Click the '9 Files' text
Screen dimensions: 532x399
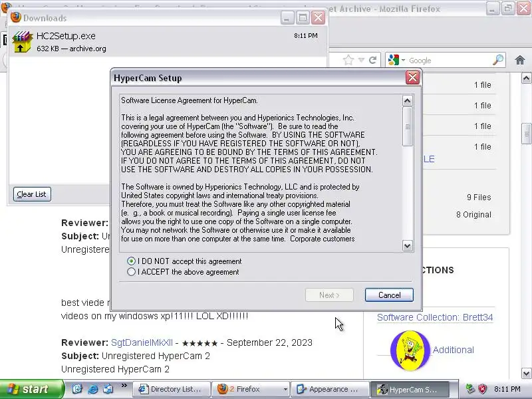[x=479, y=197]
